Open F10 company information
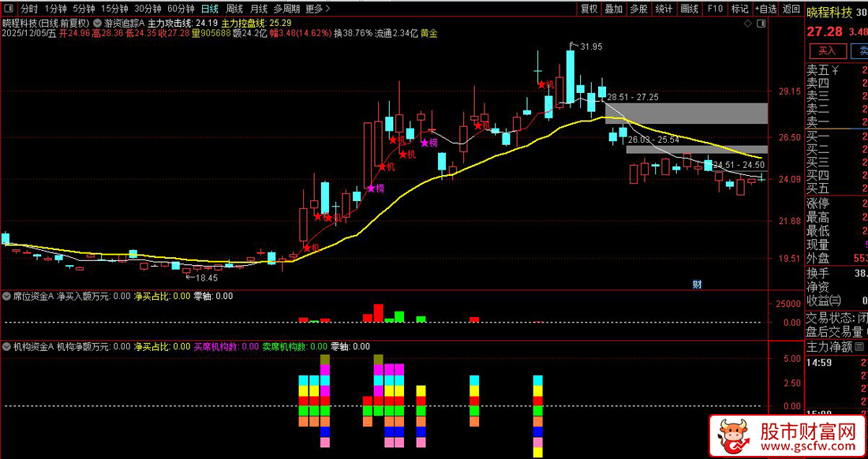 point(716,9)
